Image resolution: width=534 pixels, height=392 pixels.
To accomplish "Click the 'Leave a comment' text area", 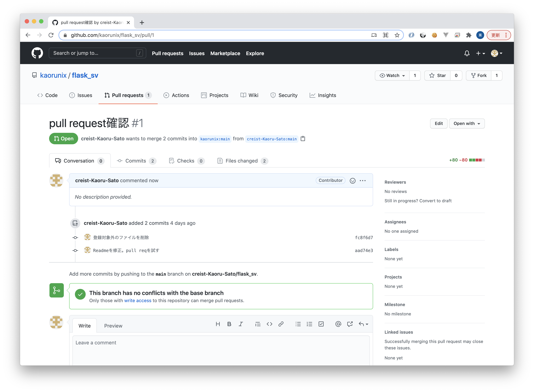I will pyautogui.click(x=221, y=349).
